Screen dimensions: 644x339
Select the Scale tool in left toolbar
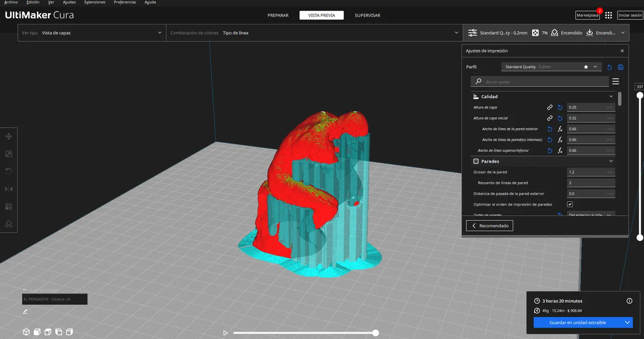[x=9, y=154]
